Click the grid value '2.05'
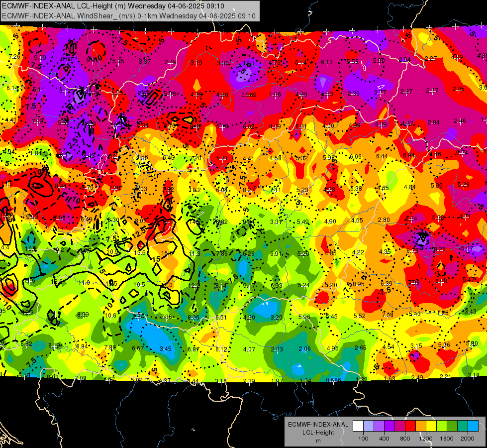The image size is (487, 448). pos(459,89)
